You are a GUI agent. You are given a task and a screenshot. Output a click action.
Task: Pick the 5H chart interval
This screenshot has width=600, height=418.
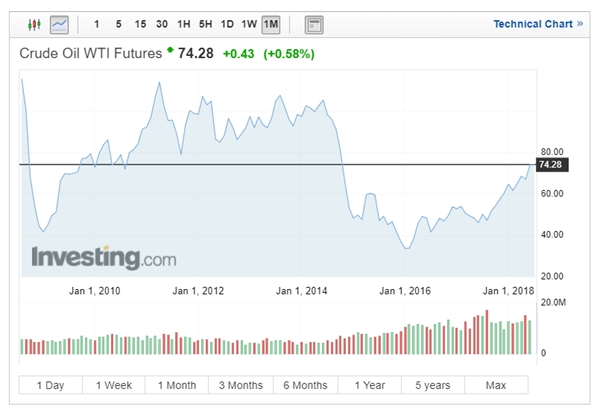click(206, 23)
